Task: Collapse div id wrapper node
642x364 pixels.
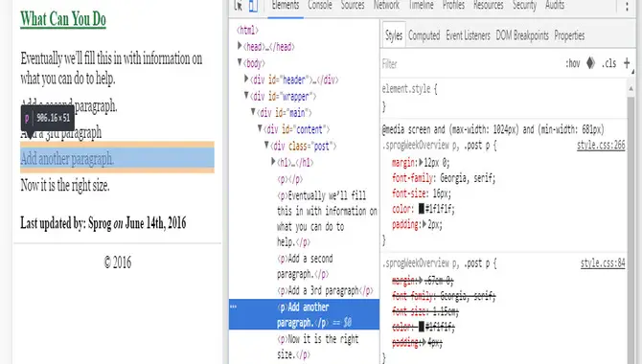Action: (246, 95)
